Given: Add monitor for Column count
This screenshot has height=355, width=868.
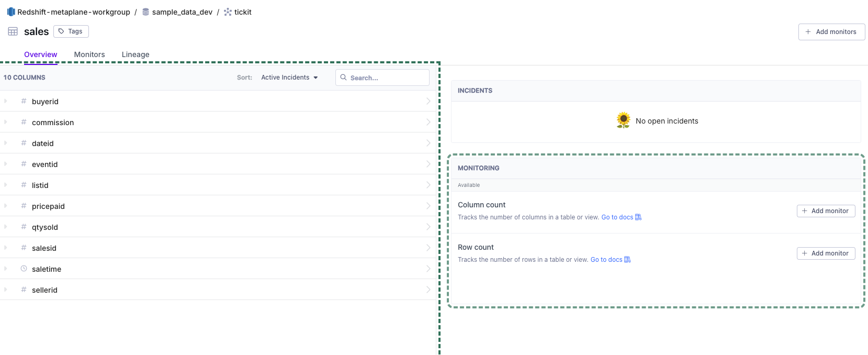Looking at the screenshot, I should coord(826,211).
